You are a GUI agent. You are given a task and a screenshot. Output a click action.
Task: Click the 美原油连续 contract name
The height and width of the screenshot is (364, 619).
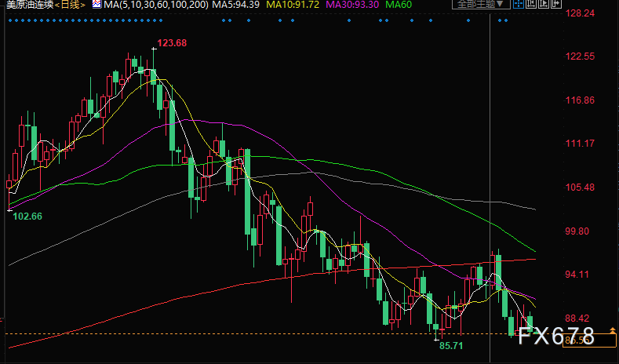[x=30, y=5]
